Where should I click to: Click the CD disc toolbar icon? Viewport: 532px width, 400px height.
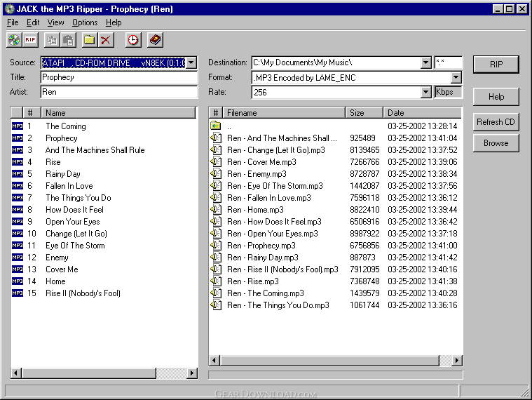[x=14, y=40]
